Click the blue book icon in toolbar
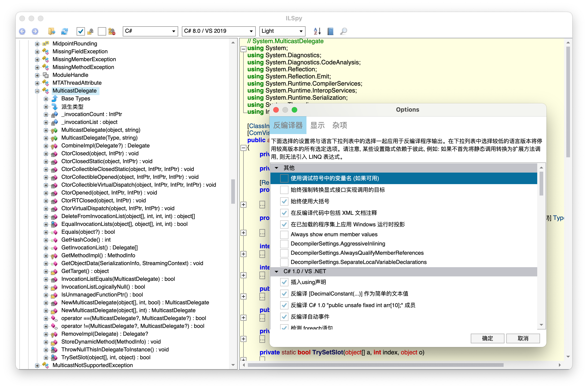This screenshot has width=588, height=389. (x=330, y=31)
